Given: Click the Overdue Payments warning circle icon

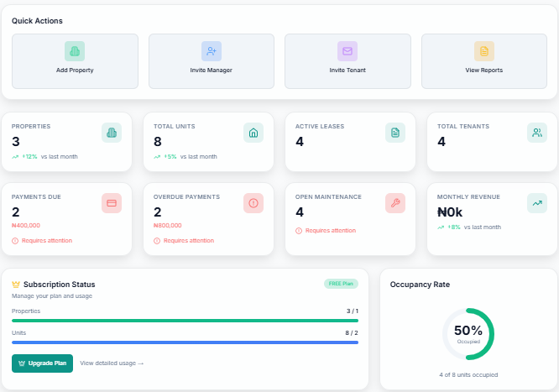Looking at the screenshot, I should click(x=157, y=241).
